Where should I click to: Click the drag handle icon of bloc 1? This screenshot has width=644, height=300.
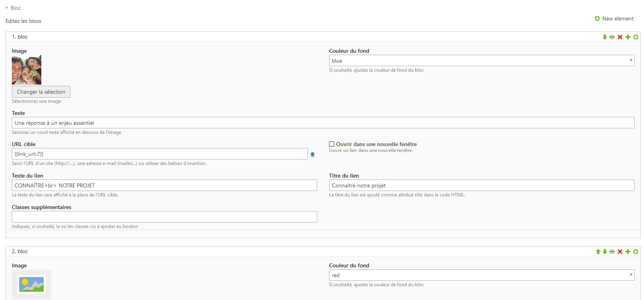[x=612, y=37]
